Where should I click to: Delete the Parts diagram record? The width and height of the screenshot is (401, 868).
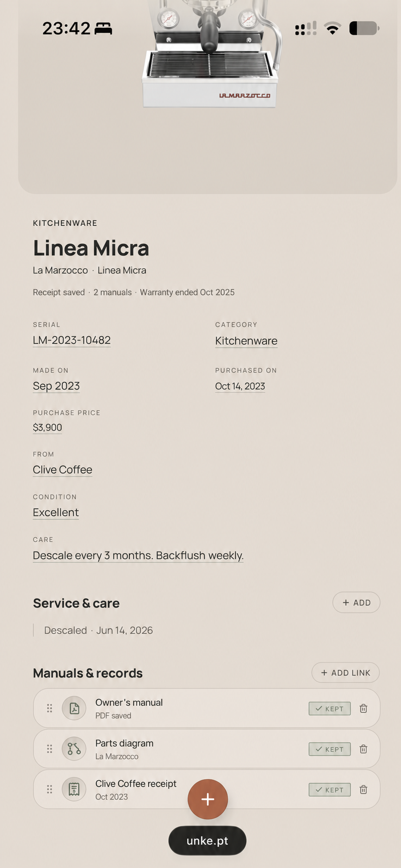point(363,749)
